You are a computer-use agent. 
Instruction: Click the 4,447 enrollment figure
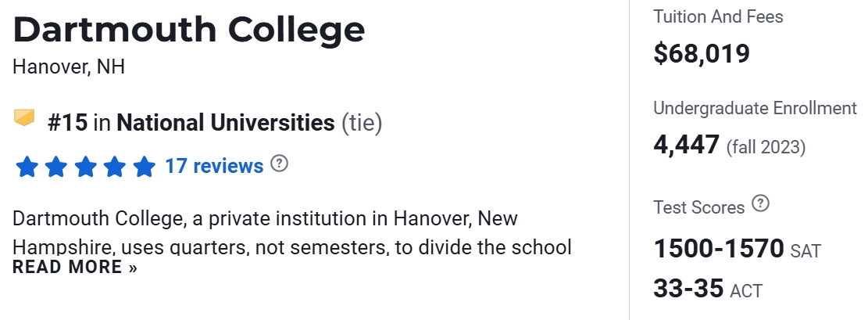pyautogui.click(x=686, y=145)
